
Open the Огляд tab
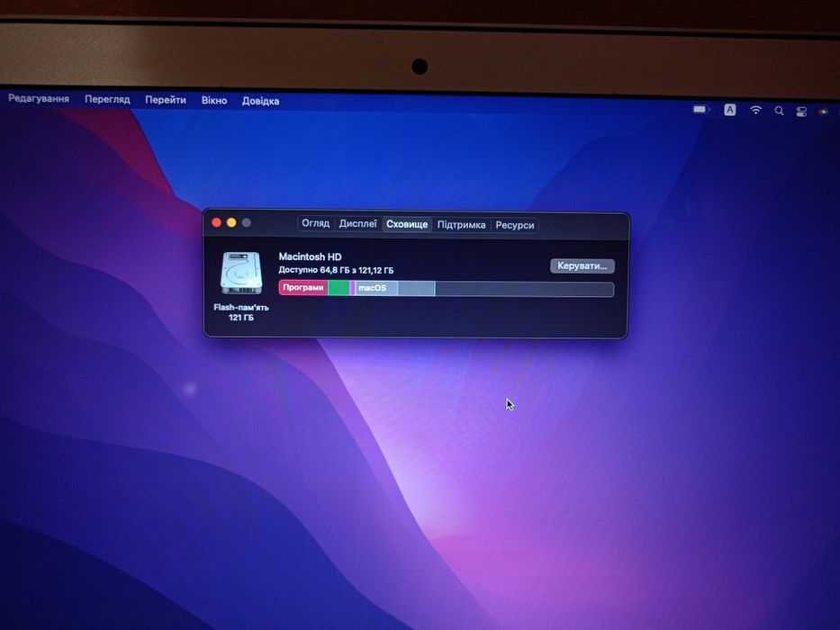[315, 223]
